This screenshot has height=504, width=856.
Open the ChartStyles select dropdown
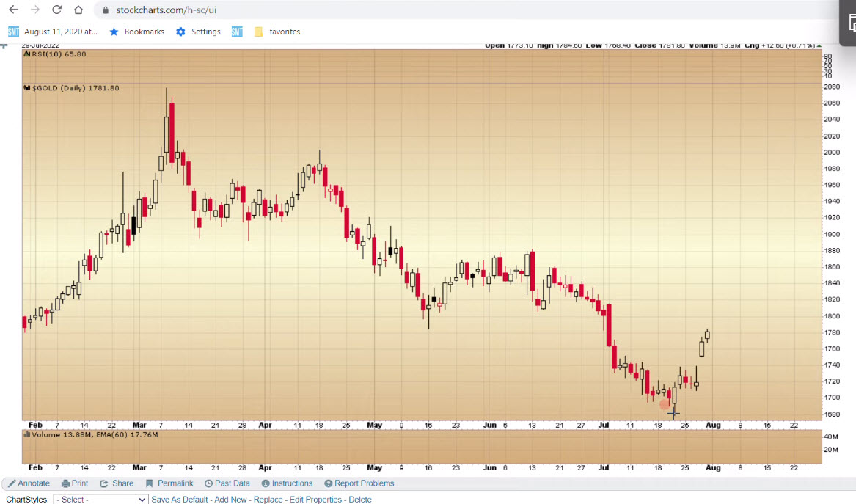pyautogui.click(x=100, y=500)
